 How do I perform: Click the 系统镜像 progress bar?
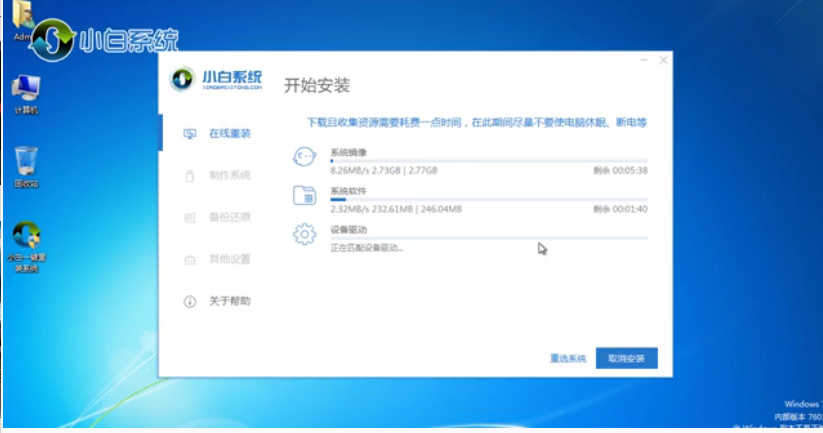point(488,161)
